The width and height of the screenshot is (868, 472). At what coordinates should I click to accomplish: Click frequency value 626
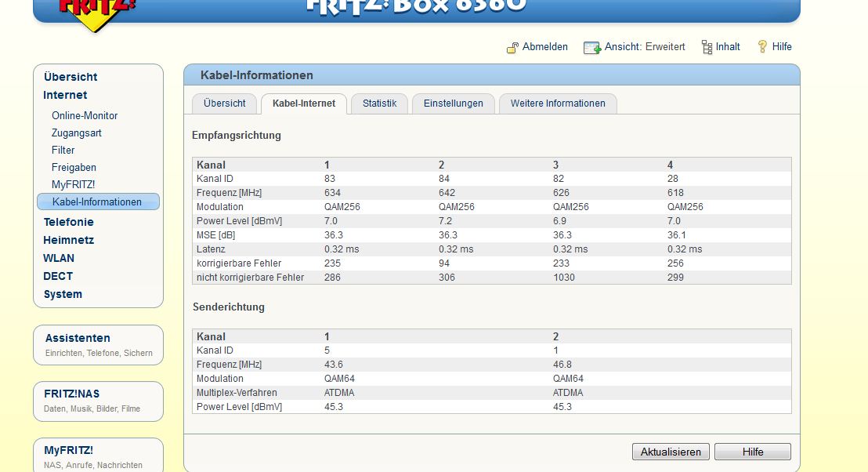coord(562,193)
